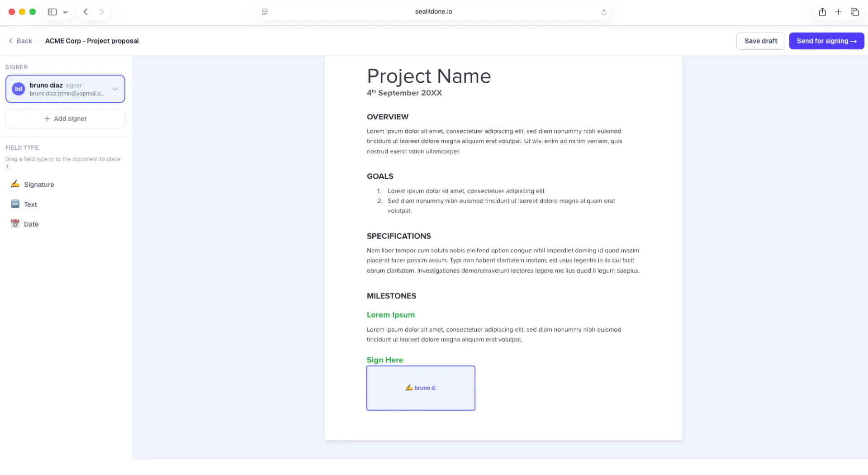
Task: Go forward with browser forward arrow
Action: click(x=102, y=12)
